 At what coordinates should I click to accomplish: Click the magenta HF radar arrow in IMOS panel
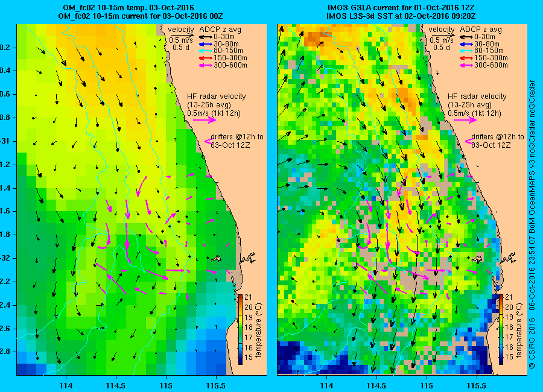465,120
